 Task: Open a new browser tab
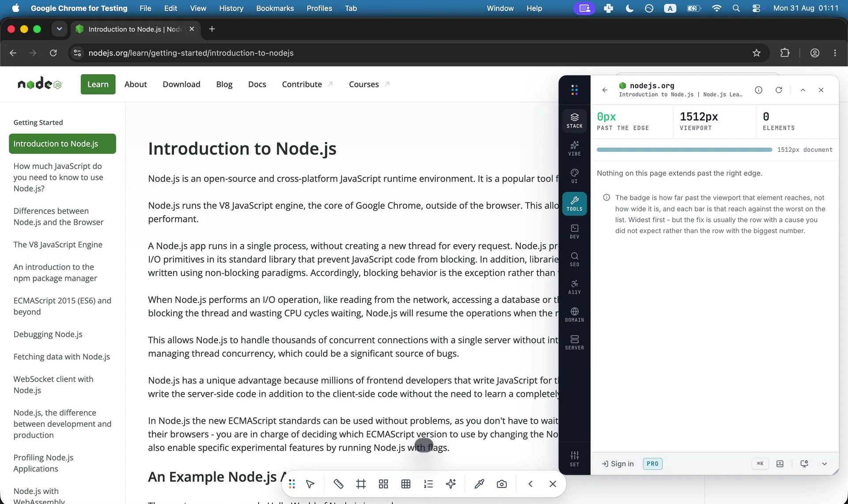point(212,29)
